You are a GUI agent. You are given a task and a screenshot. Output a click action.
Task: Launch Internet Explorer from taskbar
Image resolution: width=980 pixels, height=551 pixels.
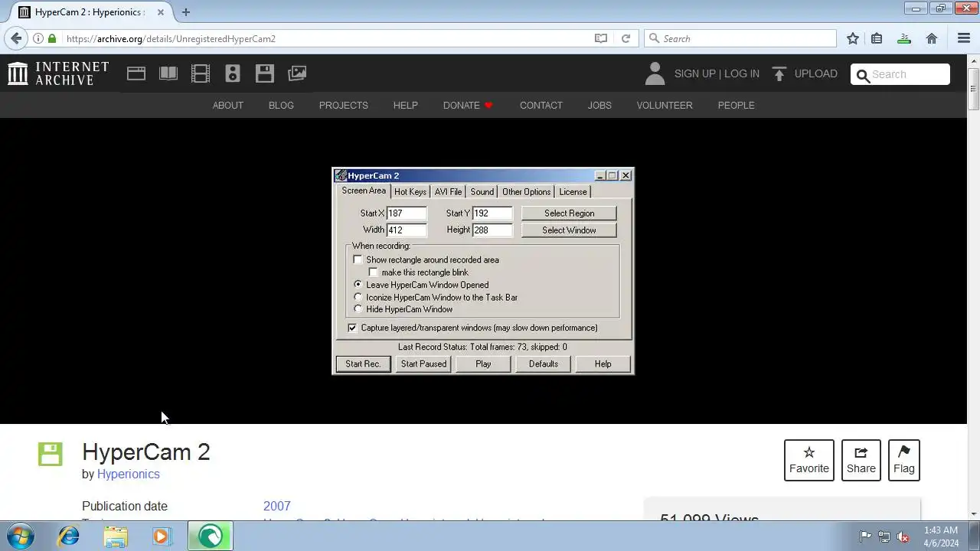point(69,536)
